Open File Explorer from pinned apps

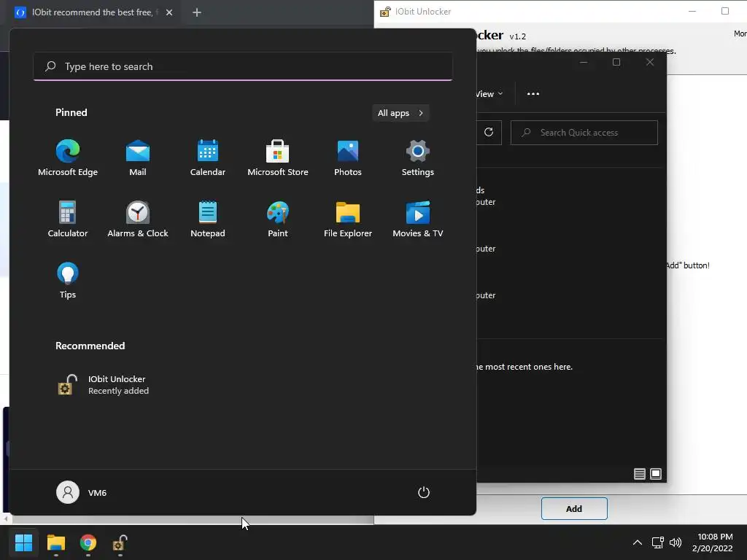point(348,219)
